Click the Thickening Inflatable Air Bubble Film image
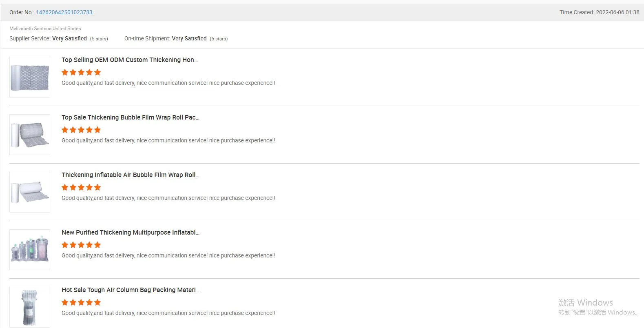The image size is (644, 328). pyautogui.click(x=30, y=192)
